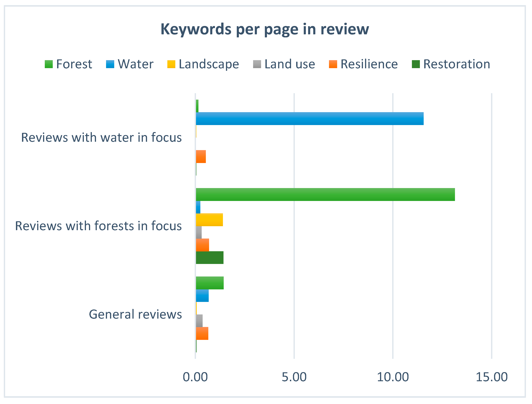Click the 'Reviews with forests in focus' axis label

tap(98, 226)
